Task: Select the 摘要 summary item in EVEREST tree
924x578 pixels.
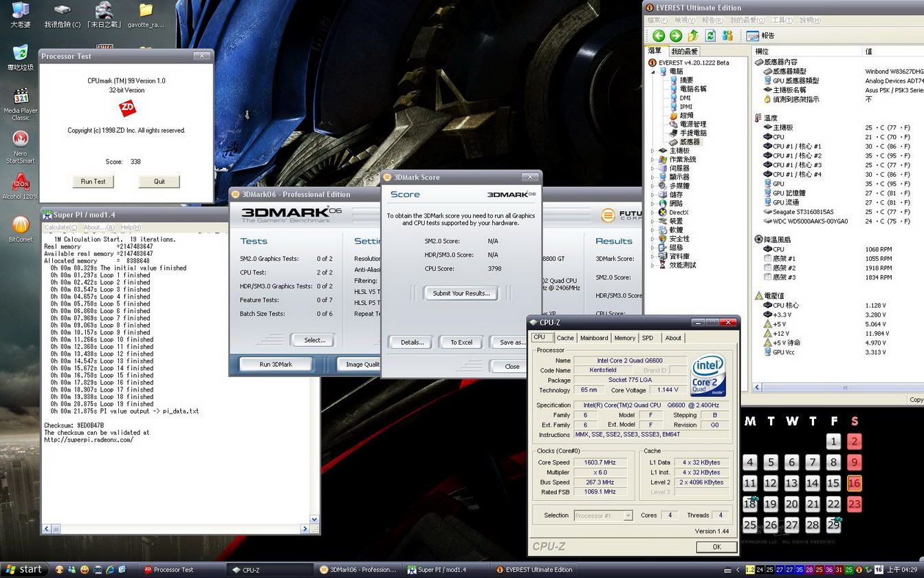Action: (x=681, y=81)
